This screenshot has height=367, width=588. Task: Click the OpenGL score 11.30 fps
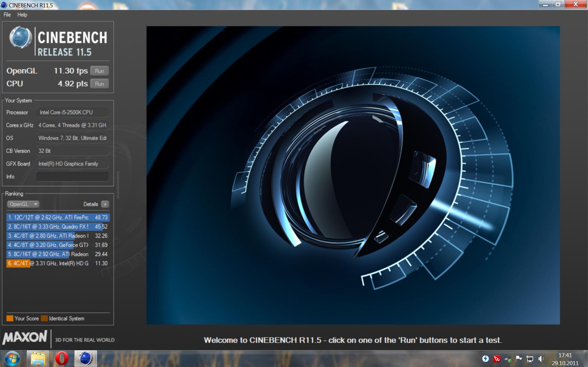(x=71, y=71)
